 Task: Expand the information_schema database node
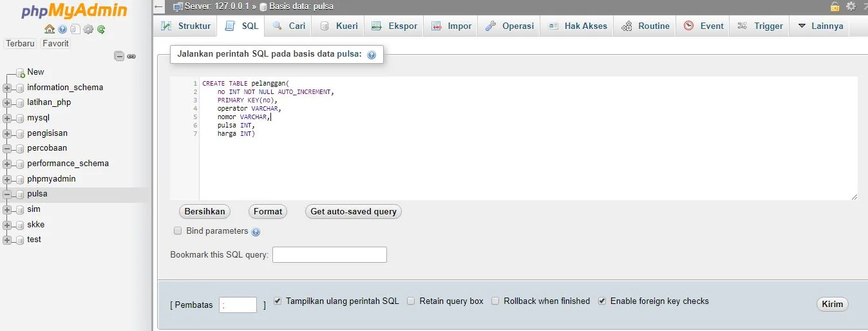click(x=7, y=88)
